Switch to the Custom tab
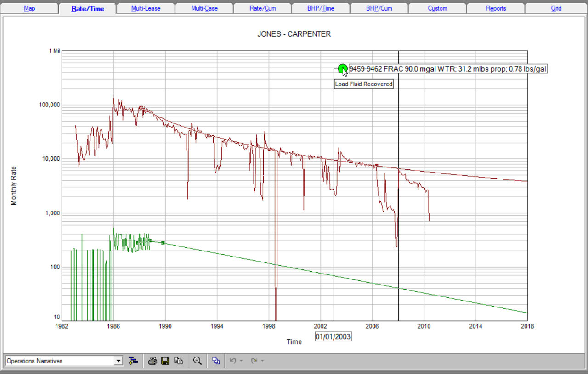 pyautogui.click(x=437, y=8)
